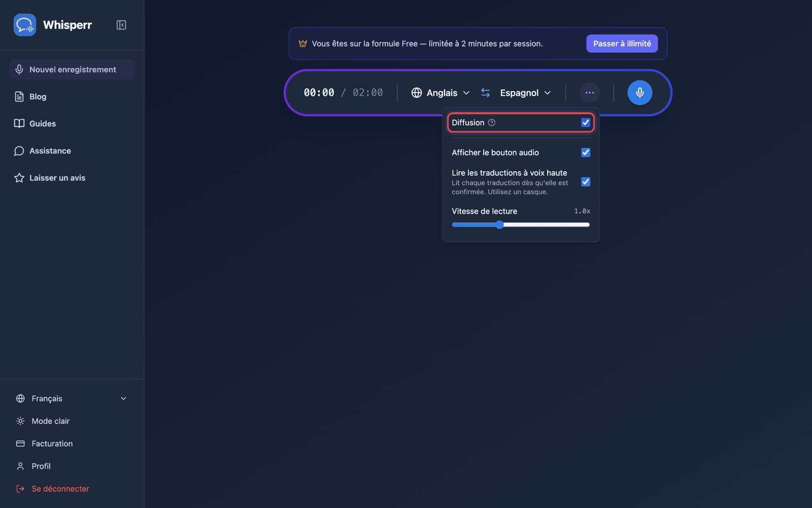Open Facturation settings

(72, 443)
